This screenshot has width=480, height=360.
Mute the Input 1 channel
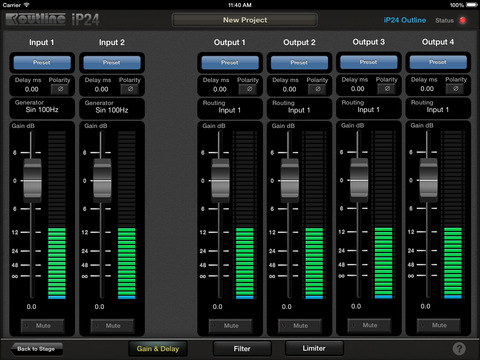[43, 326]
